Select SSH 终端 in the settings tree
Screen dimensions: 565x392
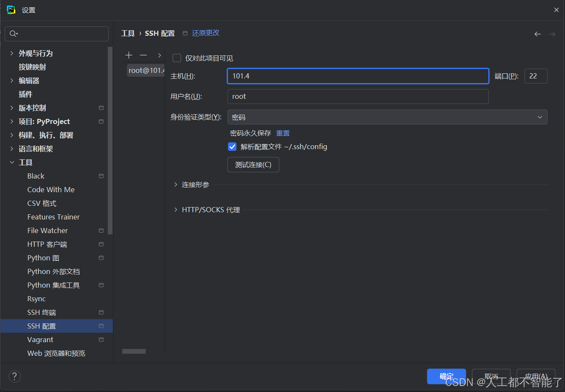point(41,312)
